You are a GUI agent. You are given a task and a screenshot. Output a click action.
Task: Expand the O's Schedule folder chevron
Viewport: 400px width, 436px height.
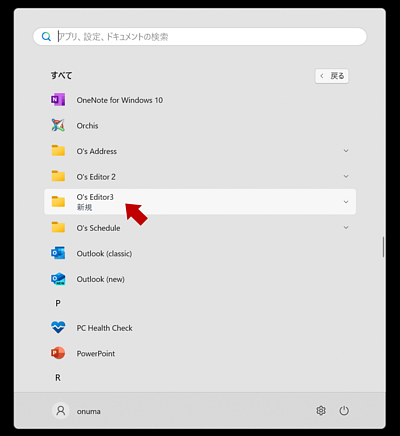click(x=346, y=228)
